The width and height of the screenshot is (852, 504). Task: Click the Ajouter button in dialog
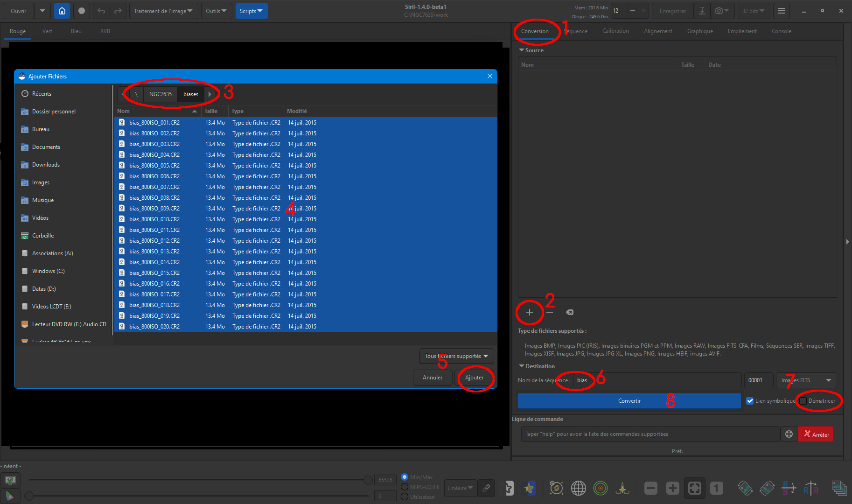click(x=474, y=378)
